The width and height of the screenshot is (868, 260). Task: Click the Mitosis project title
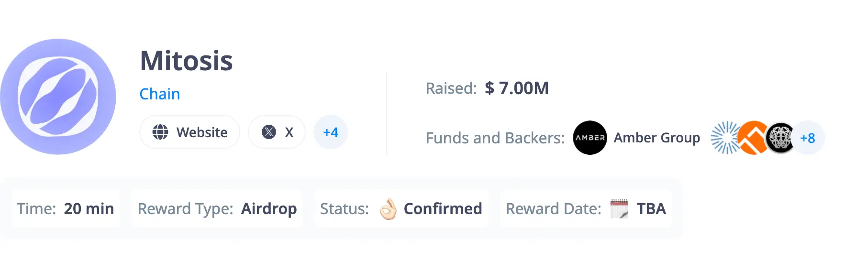(x=186, y=61)
